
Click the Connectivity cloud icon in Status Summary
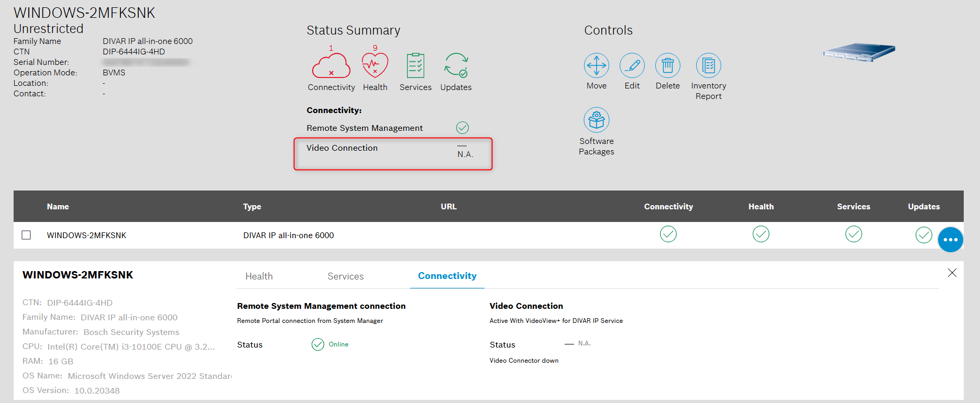(x=331, y=66)
